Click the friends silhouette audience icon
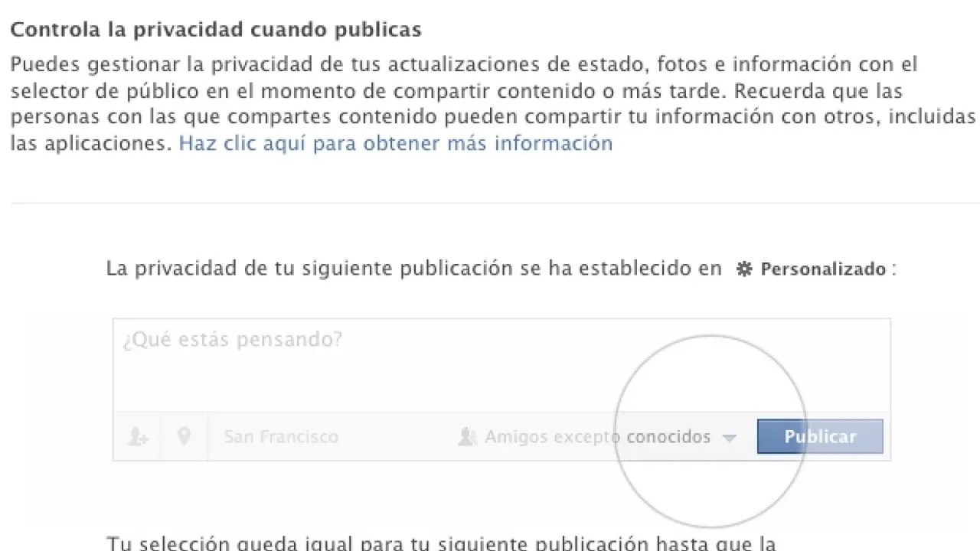 pyautogui.click(x=467, y=437)
